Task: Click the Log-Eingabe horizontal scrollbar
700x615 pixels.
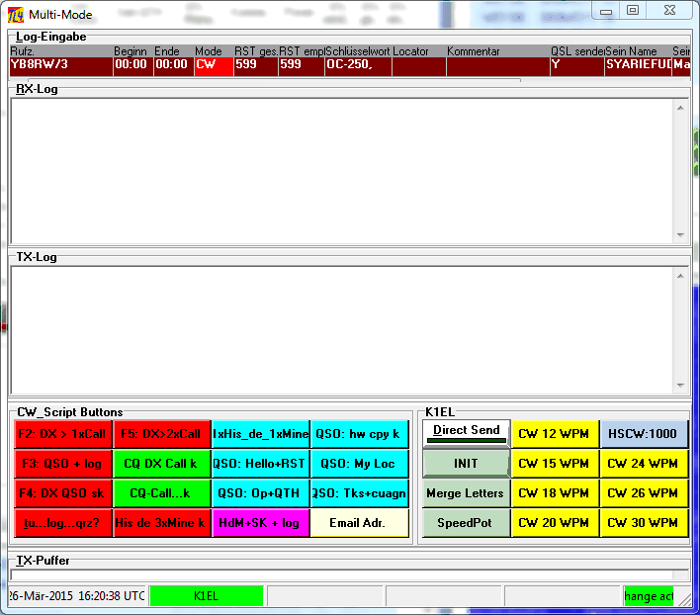Action: [x=273, y=80]
